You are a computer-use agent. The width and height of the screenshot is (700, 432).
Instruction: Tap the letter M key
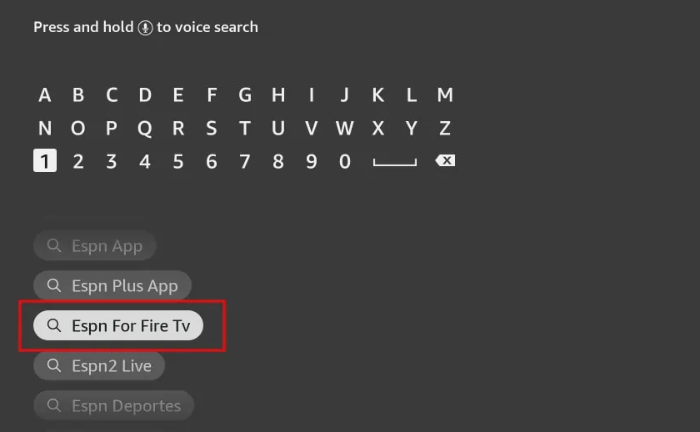coord(445,95)
